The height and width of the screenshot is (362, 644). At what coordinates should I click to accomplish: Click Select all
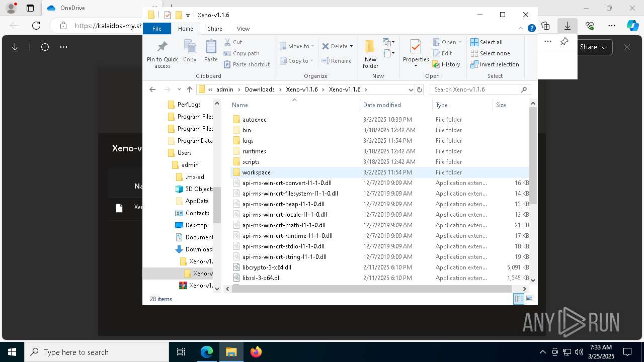tap(487, 42)
